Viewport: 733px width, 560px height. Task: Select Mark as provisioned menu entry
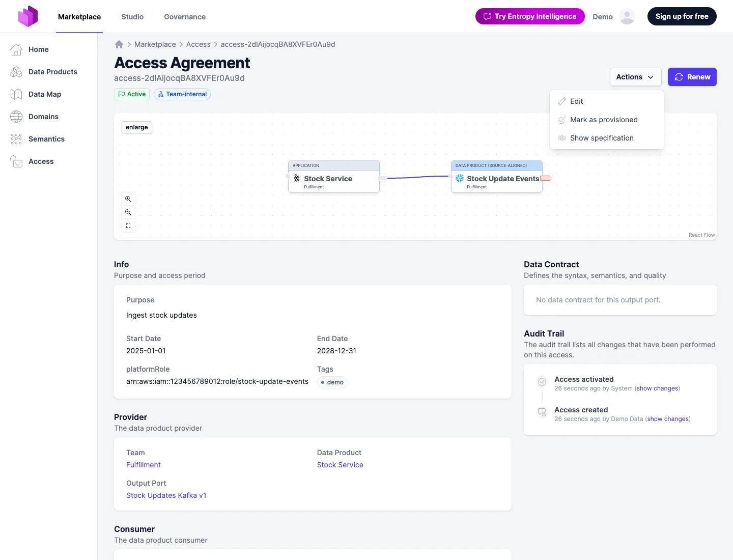pos(607,120)
